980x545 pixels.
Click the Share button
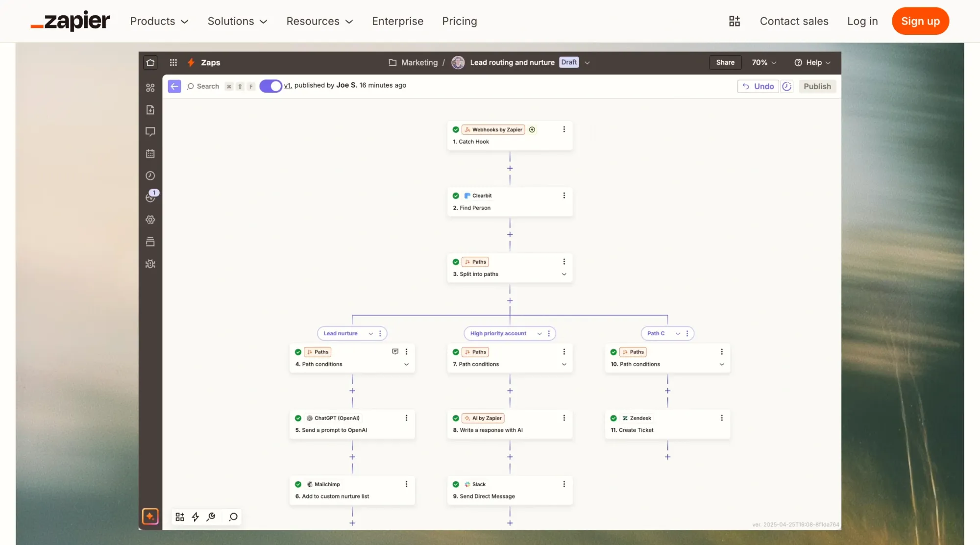[725, 62]
